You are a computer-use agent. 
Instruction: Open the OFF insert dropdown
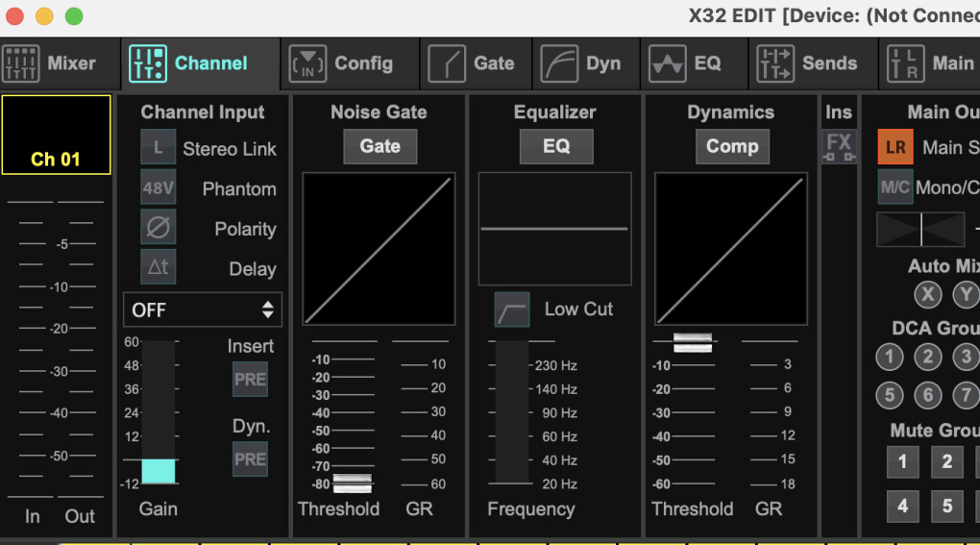pyautogui.click(x=203, y=310)
